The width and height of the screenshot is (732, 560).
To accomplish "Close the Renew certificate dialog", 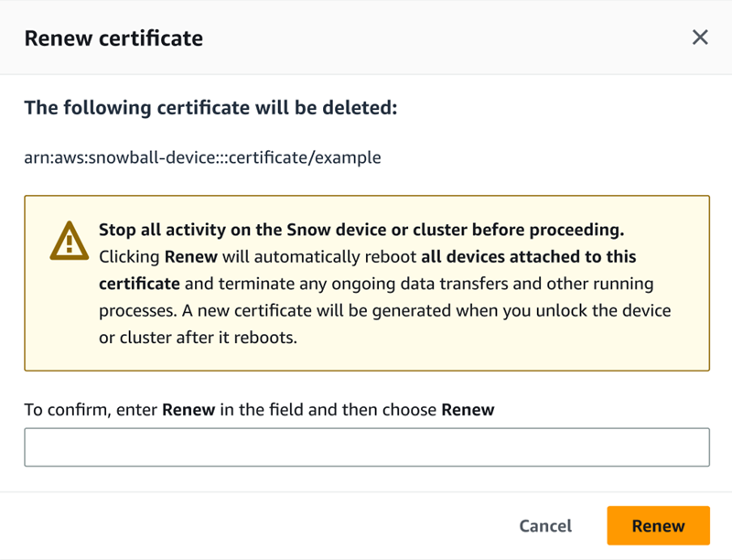I will 700,38.
